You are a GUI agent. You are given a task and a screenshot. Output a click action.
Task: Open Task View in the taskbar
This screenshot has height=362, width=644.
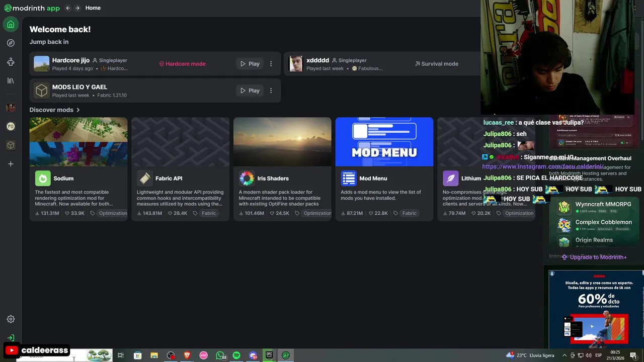(x=121, y=355)
